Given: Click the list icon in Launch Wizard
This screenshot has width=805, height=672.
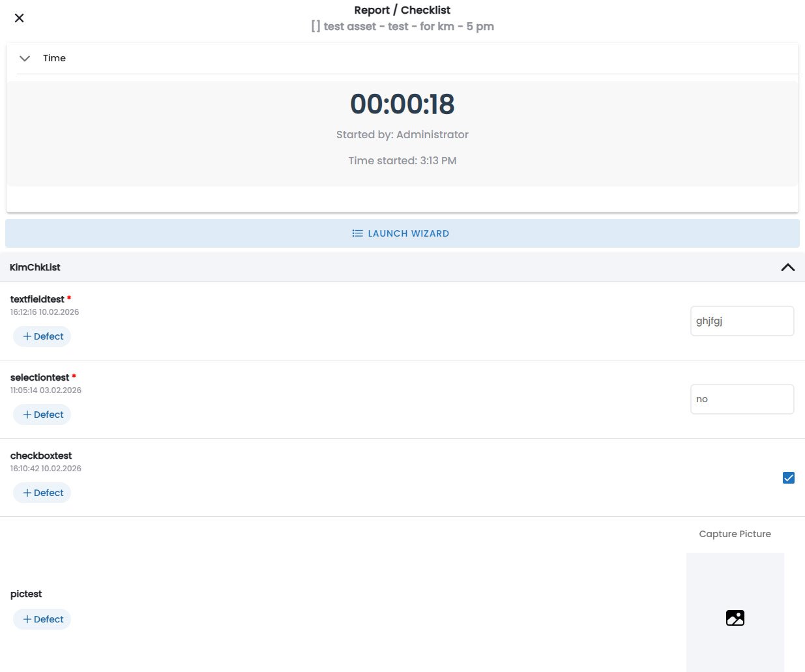Looking at the screenshot, I should 357,233.
